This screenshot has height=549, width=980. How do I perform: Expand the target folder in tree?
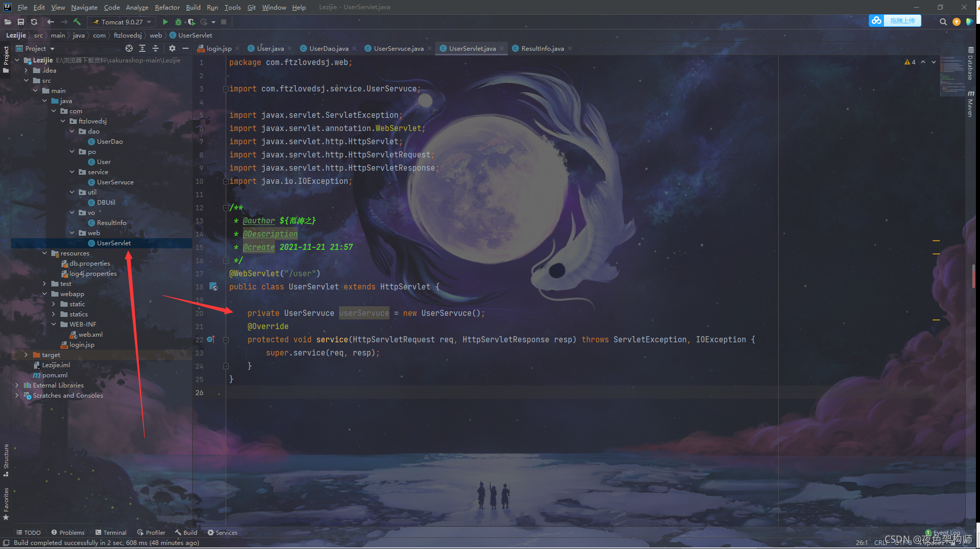[26, 354]
